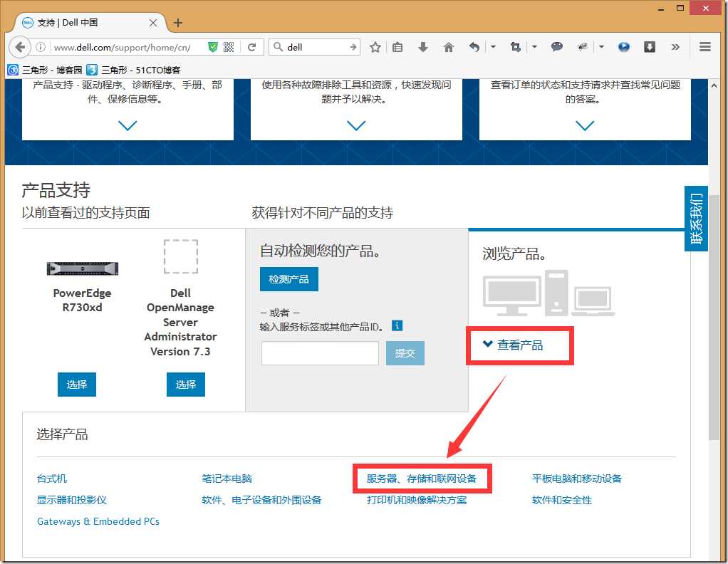Click the 浏览产品 computers illustration
The width and height of the screenshot is (728, 564).
pyautogui.click(x=548, y=293)
